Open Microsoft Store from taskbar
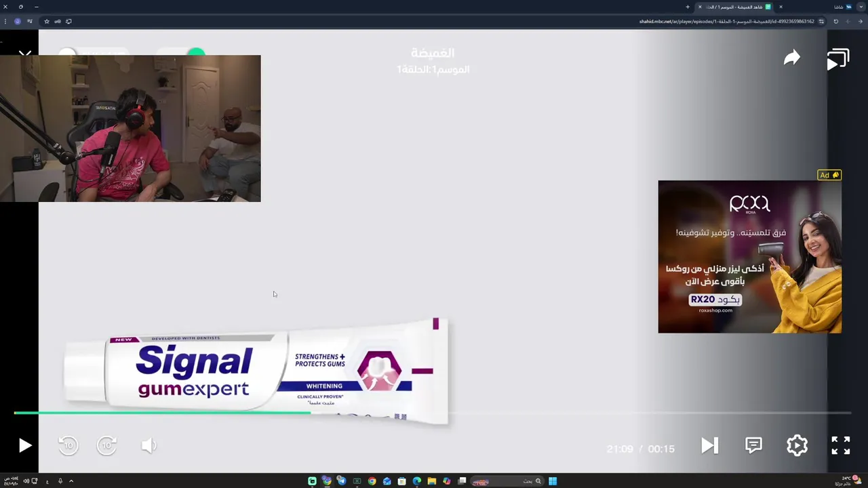 click(401, 481)
